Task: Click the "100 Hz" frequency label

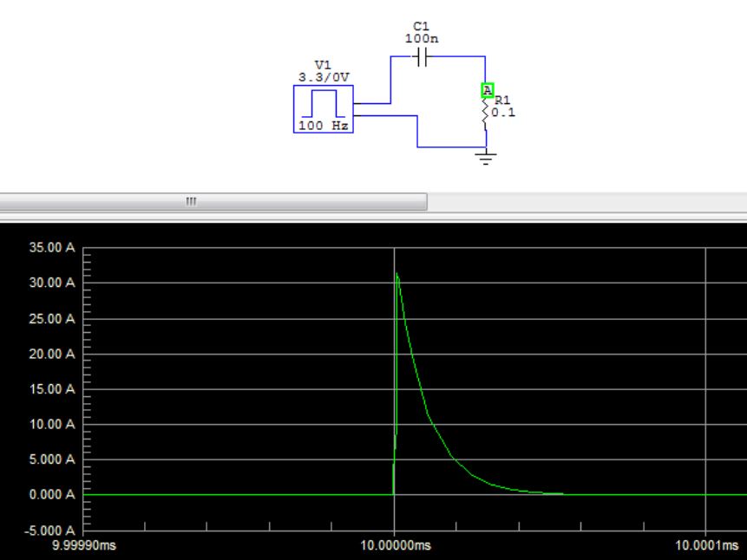Action: (324, 127)
